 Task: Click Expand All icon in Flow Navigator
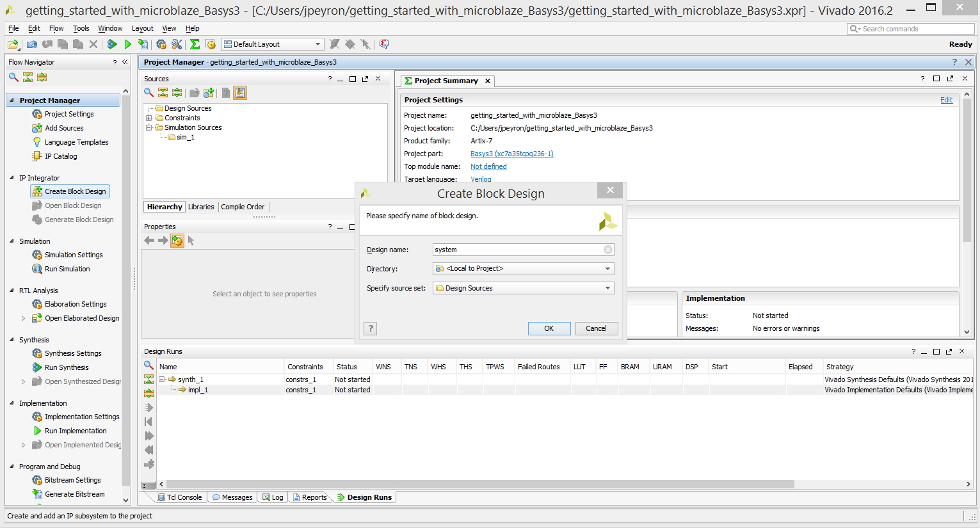42,77
